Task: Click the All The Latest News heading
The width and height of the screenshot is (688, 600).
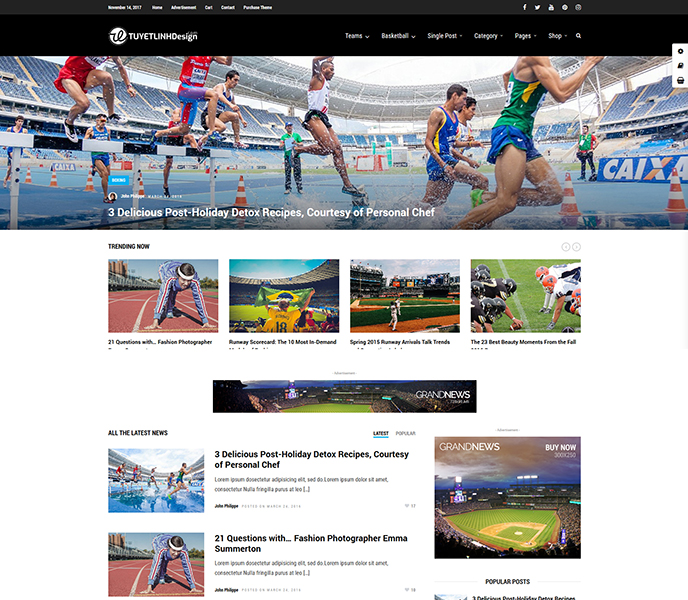Action: coord(138,433)
